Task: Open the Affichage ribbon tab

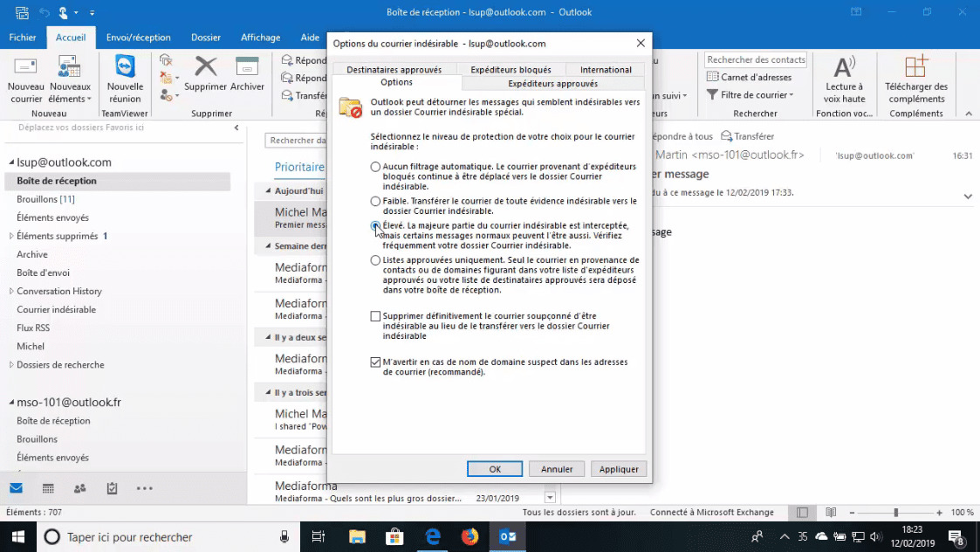Action: (260, 38)
